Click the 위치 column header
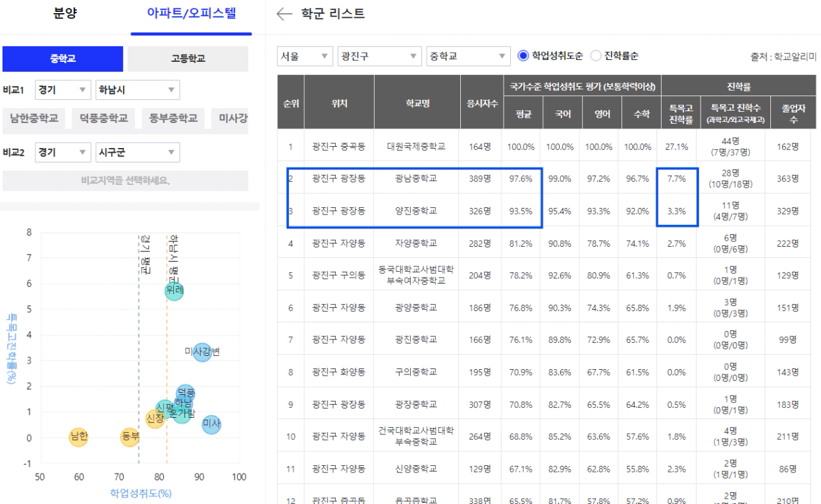Screen dimensions: 821x504 [339, 103]
